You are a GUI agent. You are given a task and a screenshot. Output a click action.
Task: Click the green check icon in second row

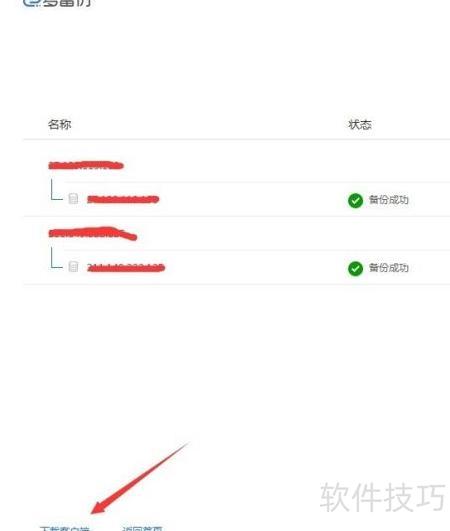[x=355, y=269]
